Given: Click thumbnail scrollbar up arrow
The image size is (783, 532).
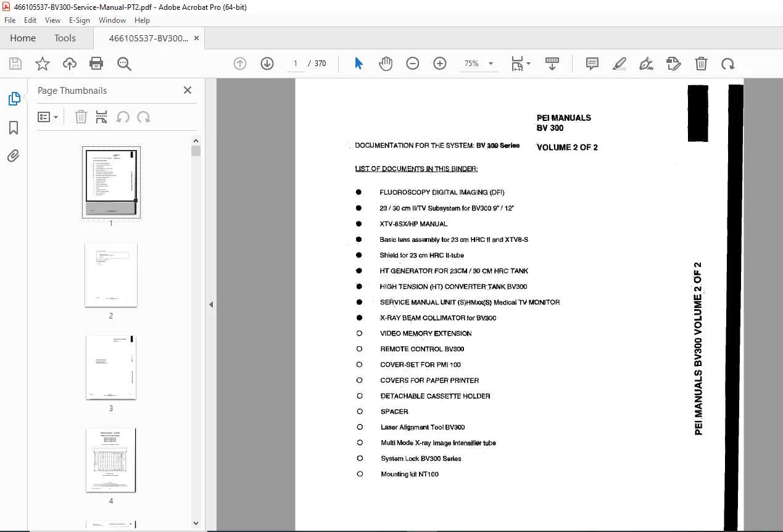Looking at the screenshot, I should click(x=196, y=140).
